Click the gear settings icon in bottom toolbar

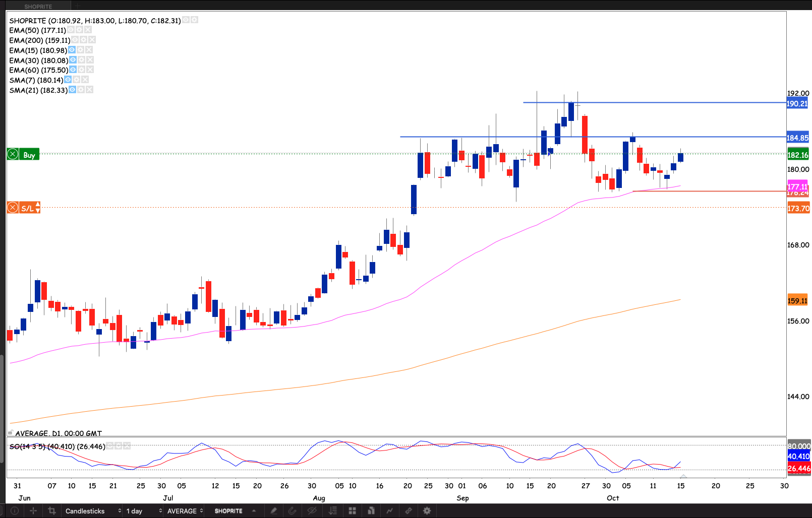(427, 511)
